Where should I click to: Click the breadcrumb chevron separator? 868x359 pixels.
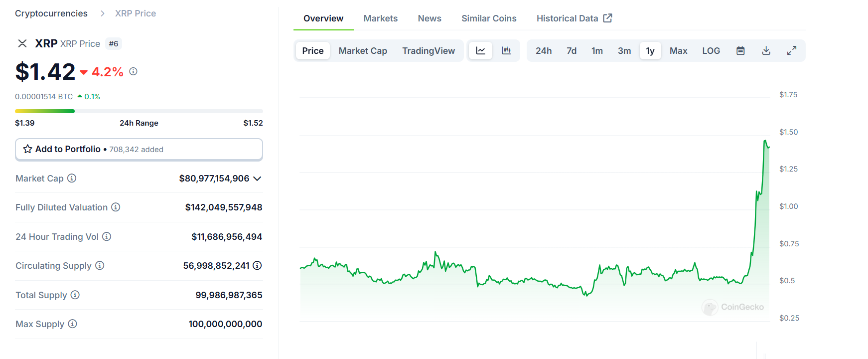tap(103, 13)
